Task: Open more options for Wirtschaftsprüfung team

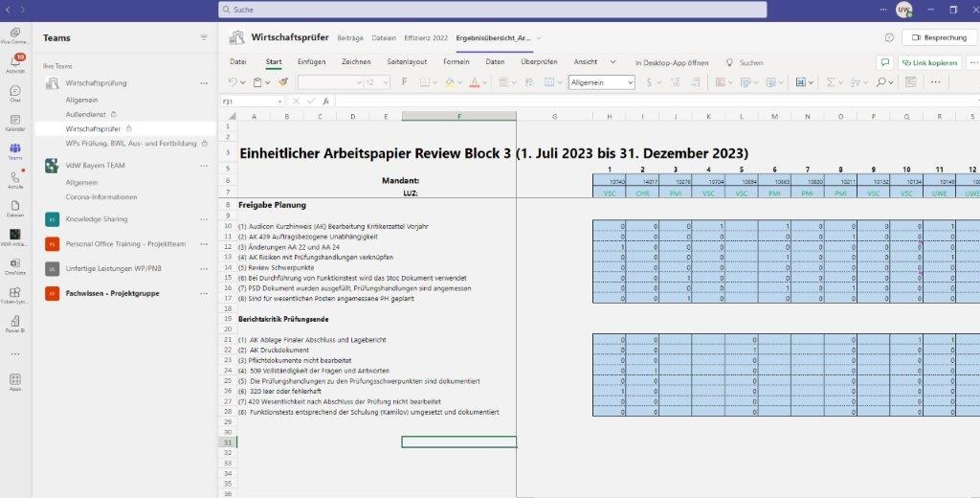Action: click(204, 83)
